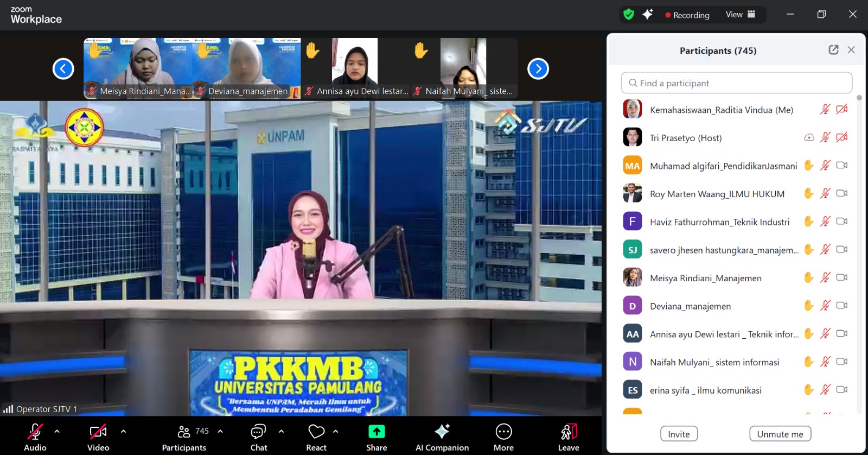The height and width of the screenshot is (455, 868).
Task: Click the Unmute me button
Action: (780, 434)
